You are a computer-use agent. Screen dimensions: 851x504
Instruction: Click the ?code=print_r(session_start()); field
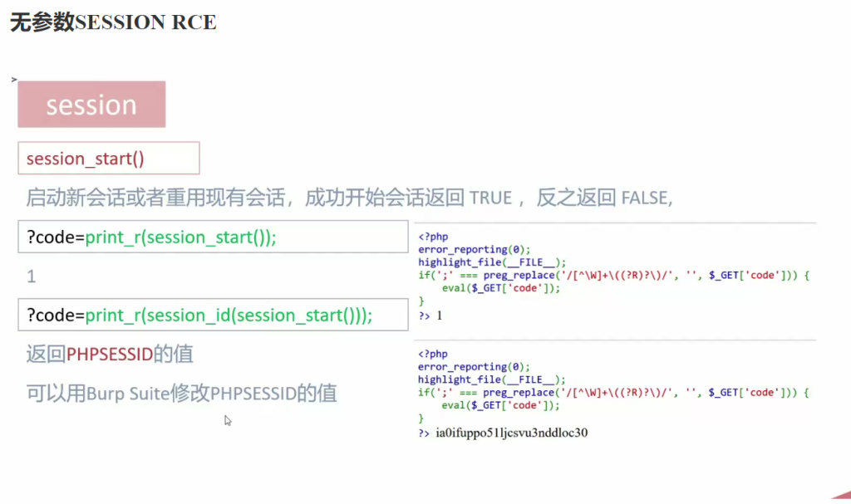coord(213,237)
